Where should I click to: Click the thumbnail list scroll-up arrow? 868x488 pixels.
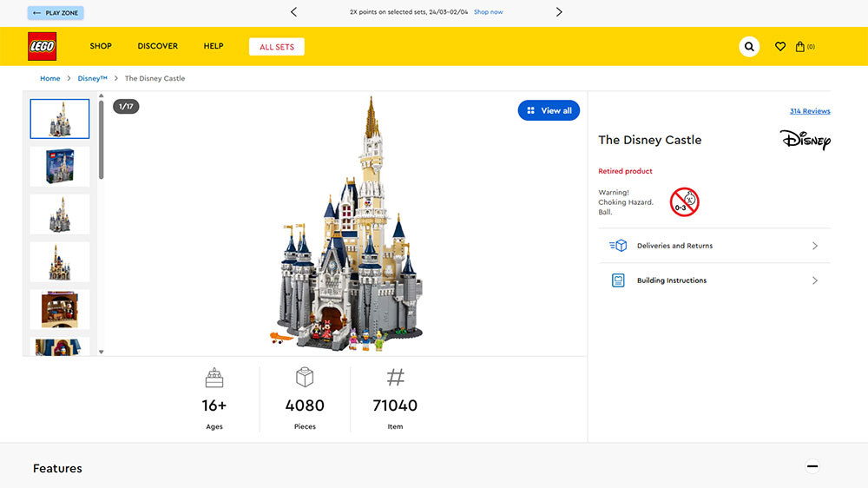pos(101,96)
